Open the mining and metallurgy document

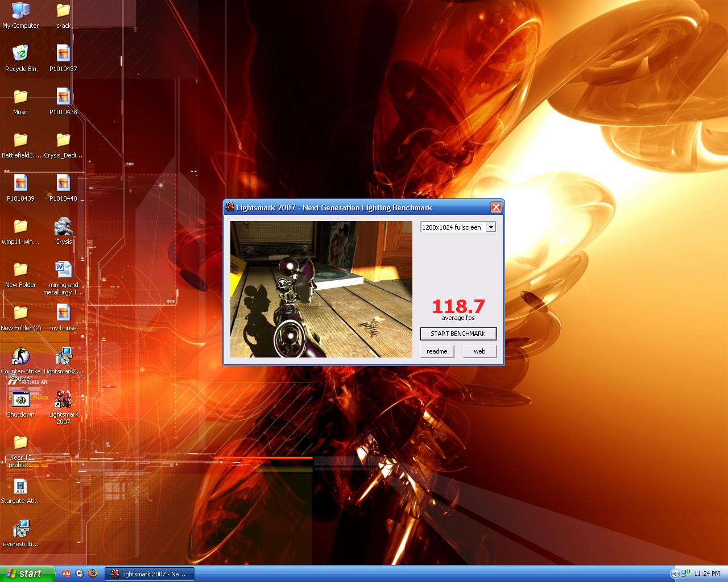pos(63,270)
